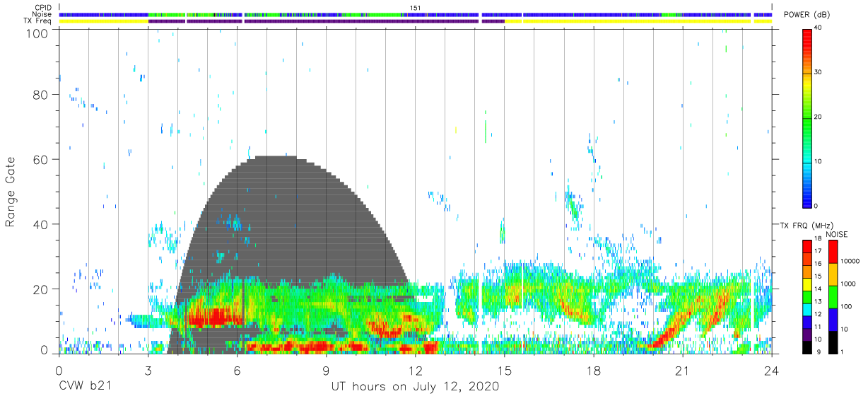Click the yellow TX Freq strip before hour 3
868x401 pixels.
tap(104, 21)
